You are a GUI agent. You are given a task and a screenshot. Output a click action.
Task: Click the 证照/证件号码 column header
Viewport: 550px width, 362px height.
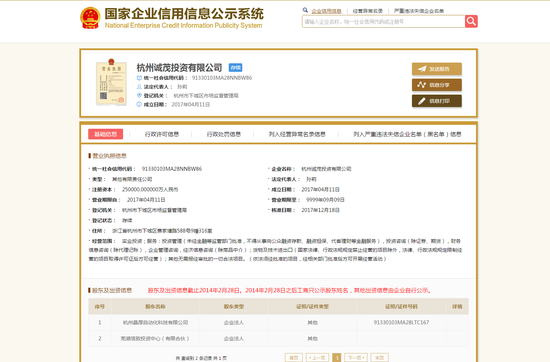click(x=401, y=307)
